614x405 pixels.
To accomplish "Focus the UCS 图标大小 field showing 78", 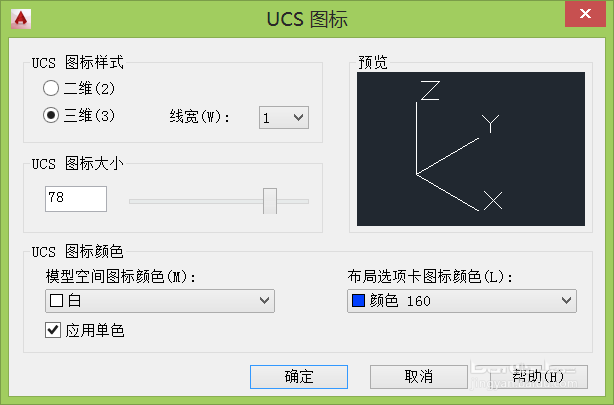I will [76, 199].
